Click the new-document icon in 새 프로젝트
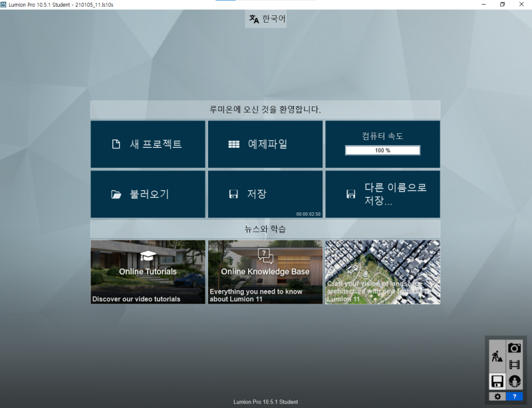Viewport: 532px width, 408px height. (x=116, y=144)
